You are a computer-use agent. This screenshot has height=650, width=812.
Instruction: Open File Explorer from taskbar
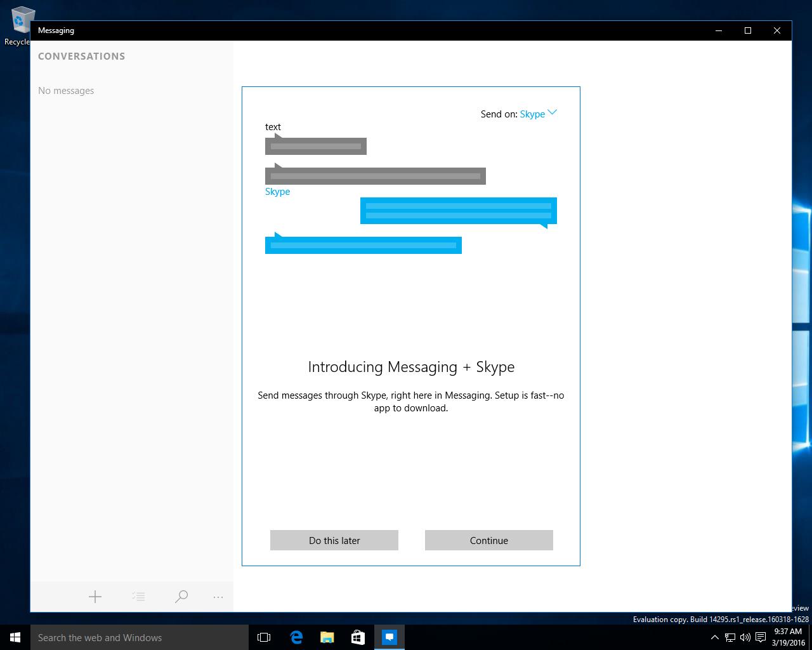(327, 637)
